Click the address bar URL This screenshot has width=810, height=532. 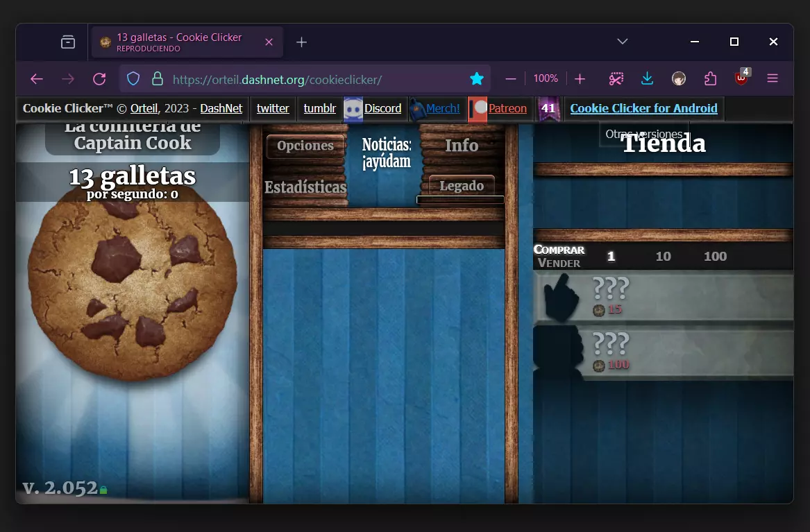pos(278,80)
